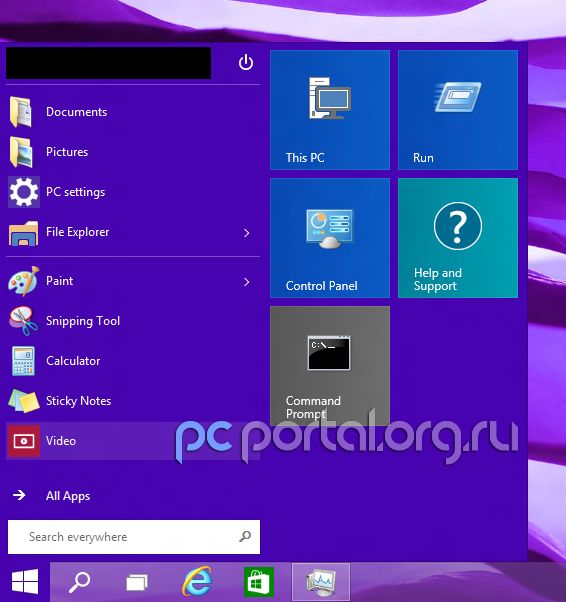Click the All Apps text link
The width and height of the screenshot is (566, 602).
point(68,496)
